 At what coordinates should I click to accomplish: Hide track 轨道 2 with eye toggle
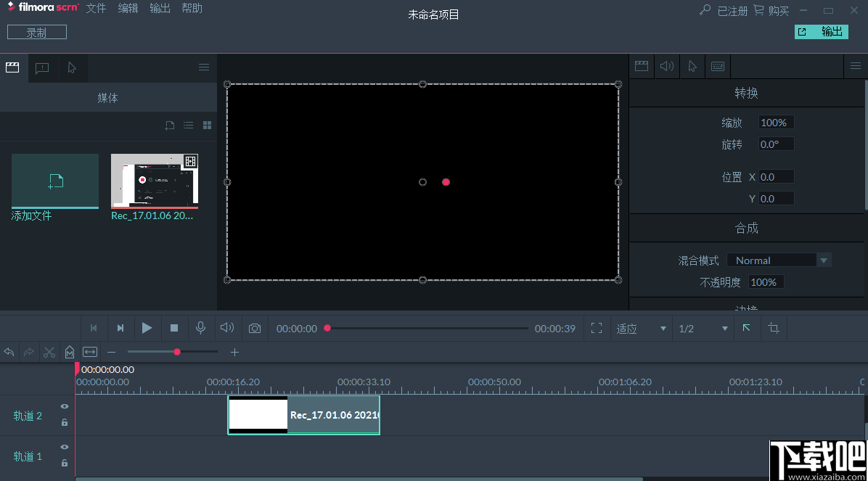[64, 406]
